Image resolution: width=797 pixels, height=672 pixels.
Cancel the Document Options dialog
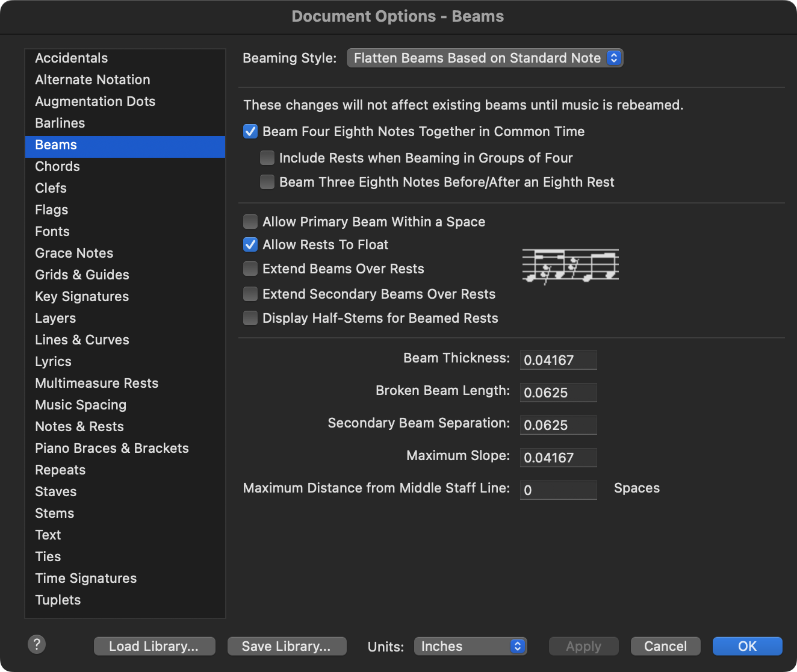pyautogui.click(x=665, y=647)
